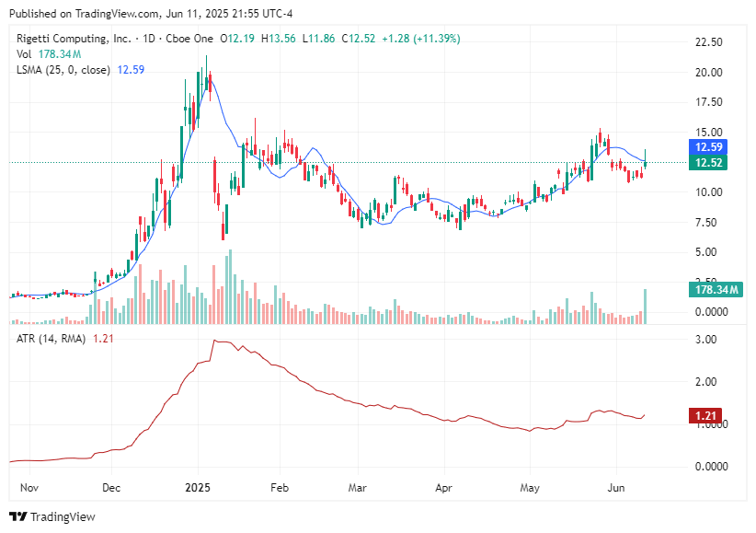Click the LSMA value 12.59 in legend
The width and height of the screenshot is (756, 533).
pos(131,70)
